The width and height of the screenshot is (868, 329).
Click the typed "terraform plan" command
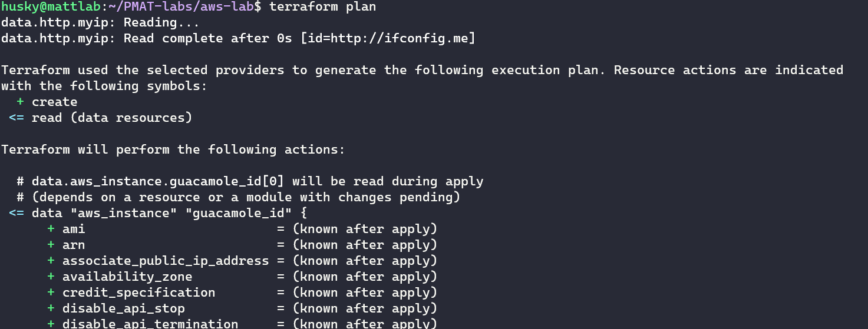[322, 6]
